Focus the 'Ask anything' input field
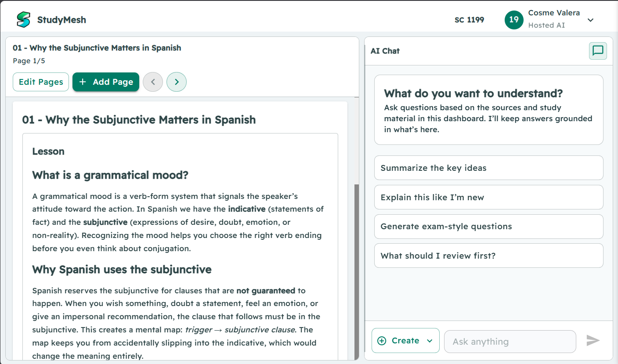The image size is (618, 364). click(x=510, y=342)
